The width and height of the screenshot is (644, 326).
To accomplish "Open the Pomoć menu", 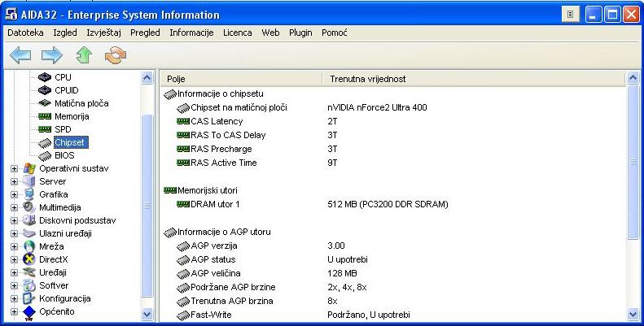I will (x=335, y=33).
